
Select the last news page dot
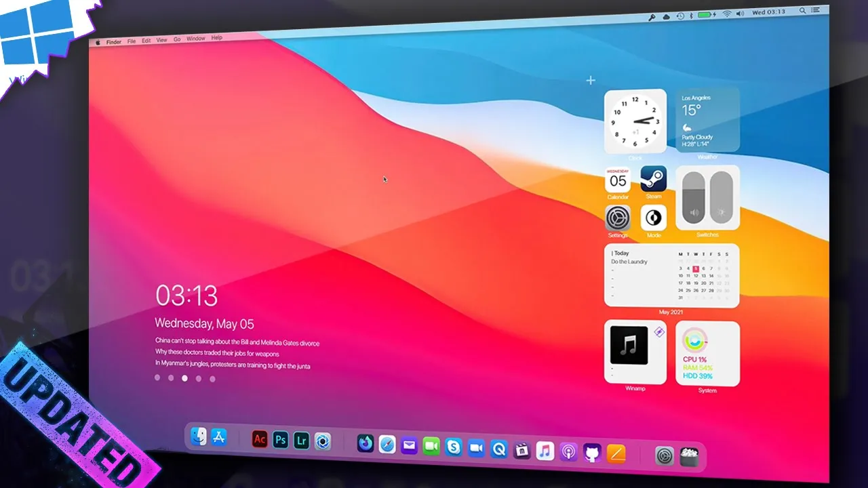(x=212, y=379)
